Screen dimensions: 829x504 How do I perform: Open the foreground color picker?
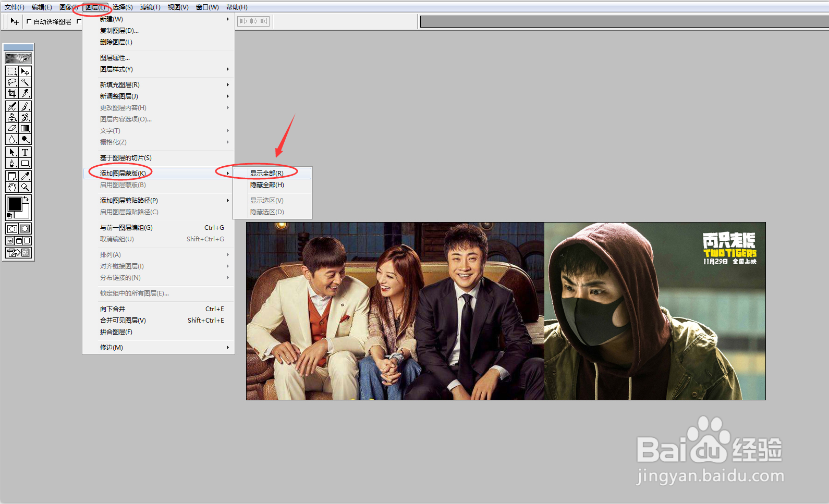click(x=15, y=204)
